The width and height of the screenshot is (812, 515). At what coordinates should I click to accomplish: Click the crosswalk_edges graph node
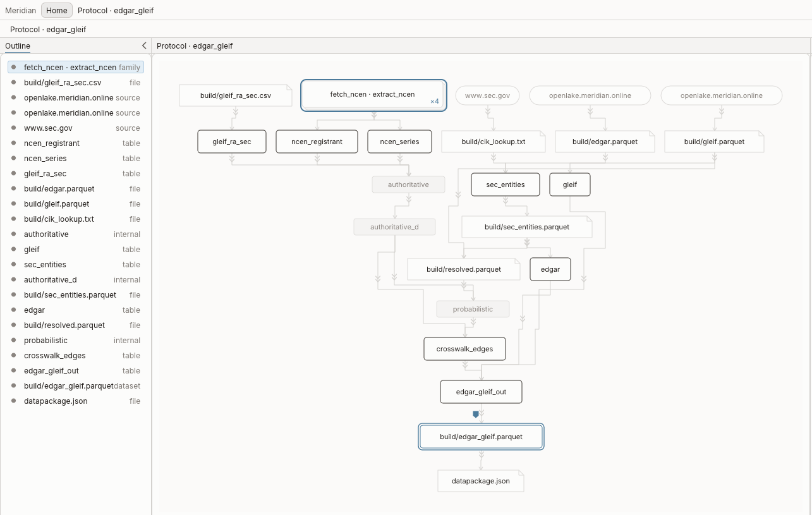pyautogui.click(x=464, y=349)
